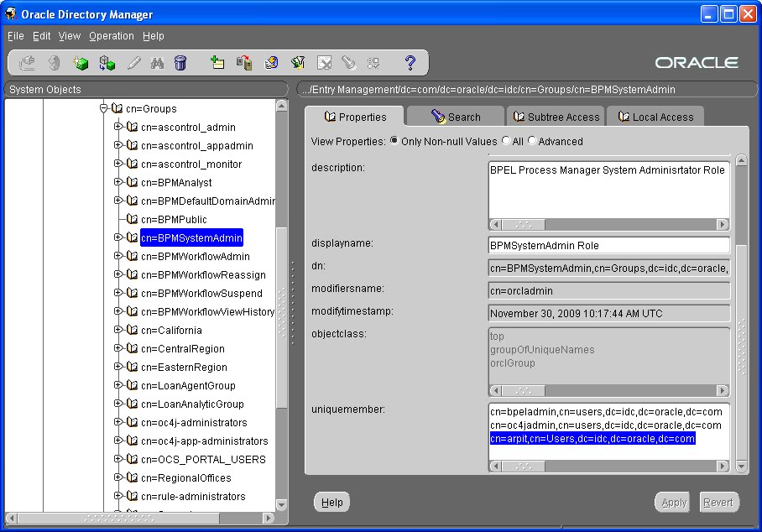The image size is (762, 532).
Task: Click the book icon beside cn=LoanAgentGroup
Action: pos(133,385)
